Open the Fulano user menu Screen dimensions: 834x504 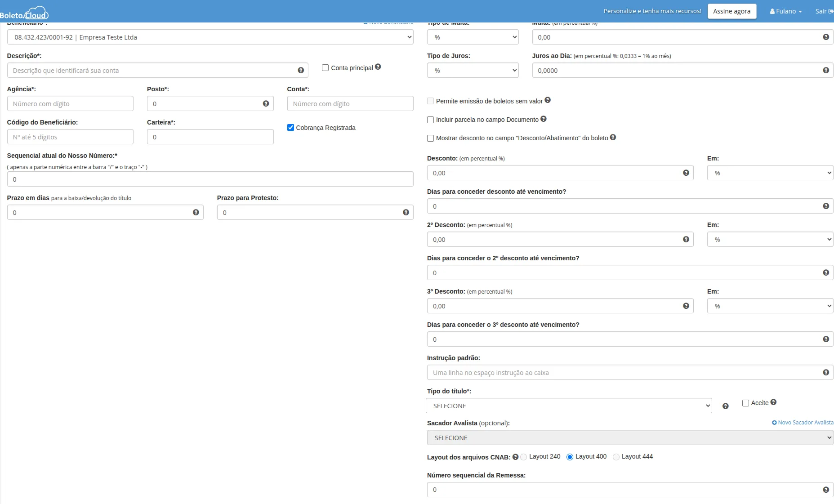(785, 11)
